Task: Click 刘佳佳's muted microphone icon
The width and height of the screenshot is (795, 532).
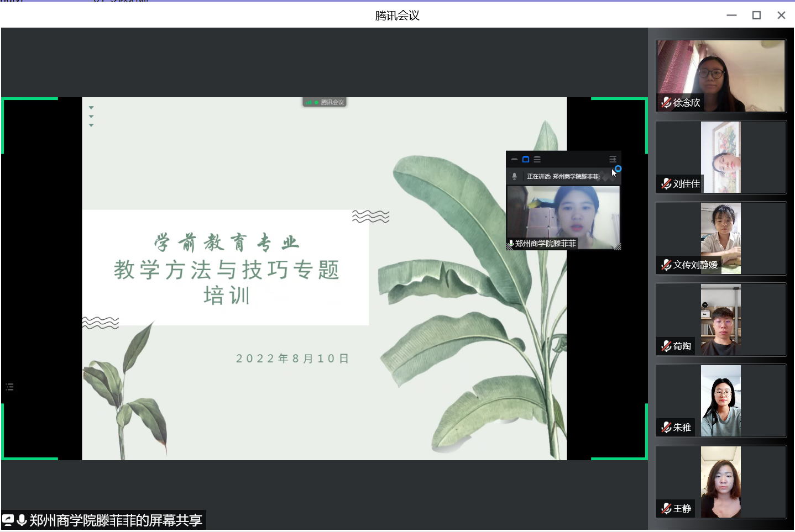Action: (666, 183)
